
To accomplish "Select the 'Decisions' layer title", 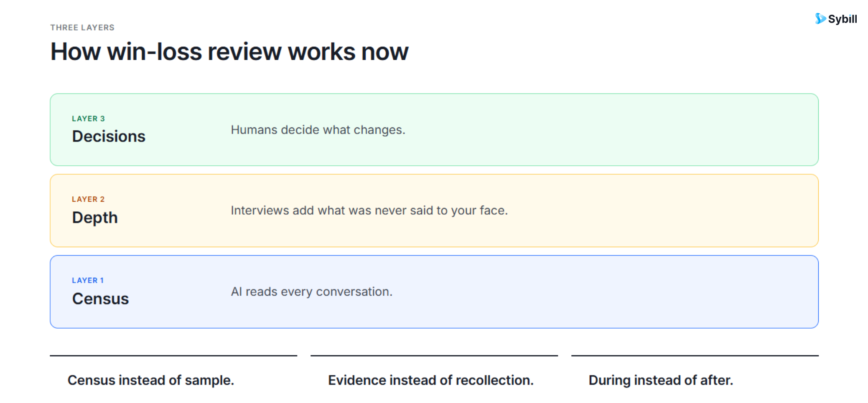I will (x=109, y=137).
